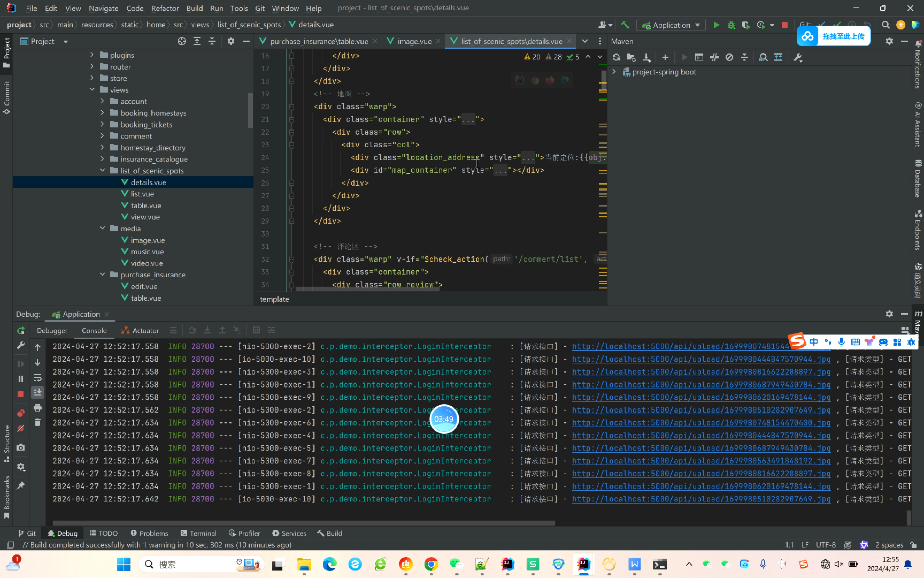Open the TODO tool window
Screen dimensions: 924x578
pyautogui.click(x=104, y=533)
